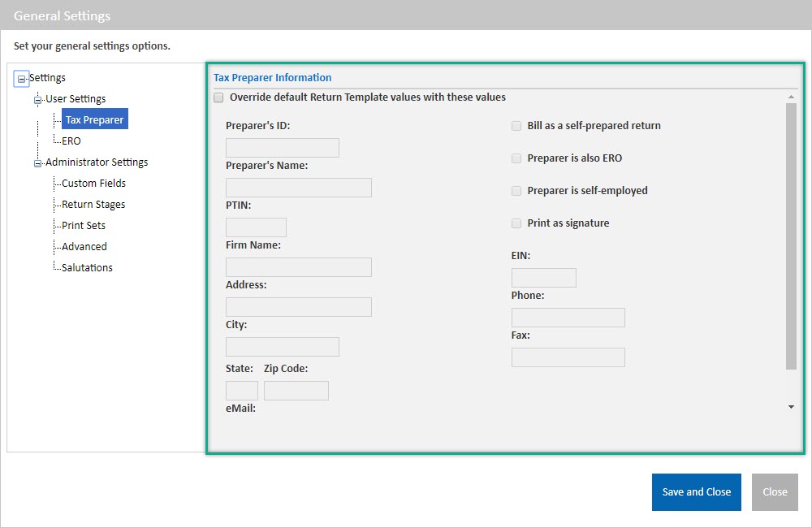The width and height of the screenshot is (812, 528).
Task: Collapse the User Settings tree branch
Action: (x=37, y=100)
